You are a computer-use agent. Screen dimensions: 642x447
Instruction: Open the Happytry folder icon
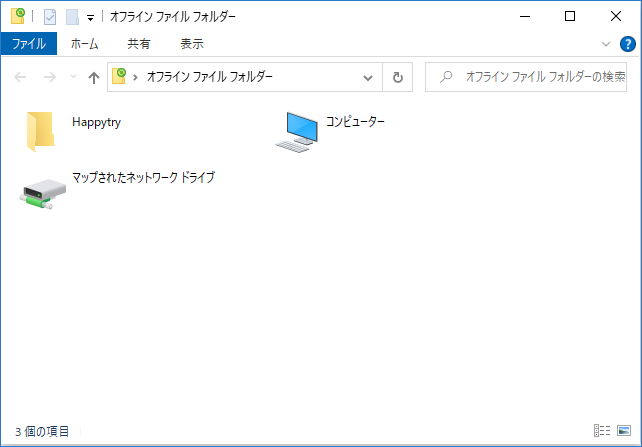(41, 131)
